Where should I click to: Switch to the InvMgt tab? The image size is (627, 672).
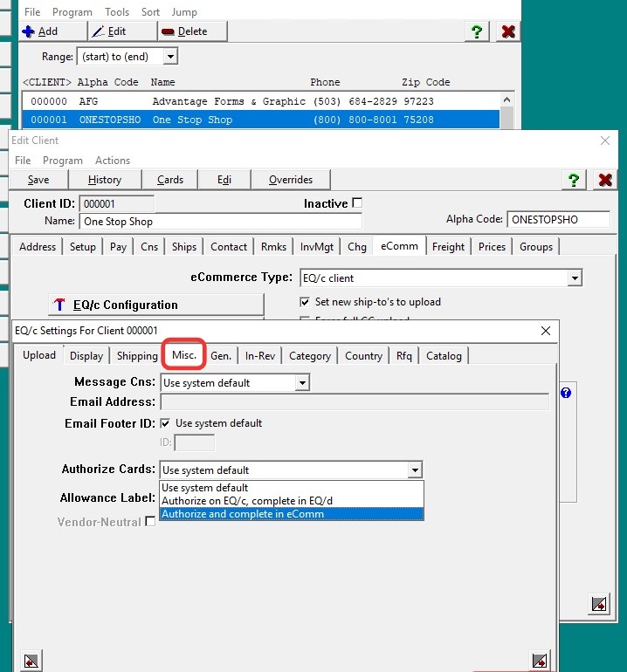(316, 247)
